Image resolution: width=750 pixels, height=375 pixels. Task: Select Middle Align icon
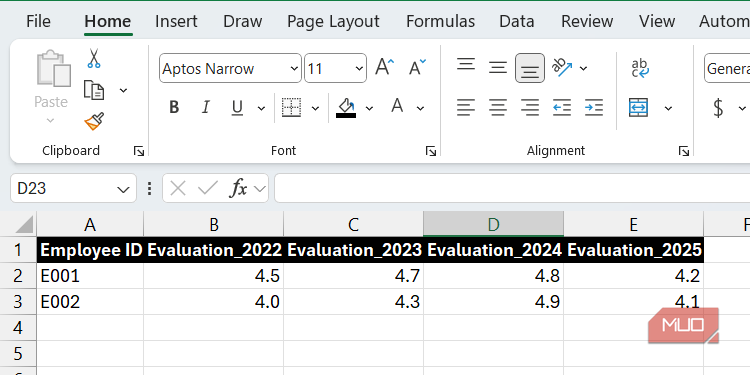click(498, 67)
